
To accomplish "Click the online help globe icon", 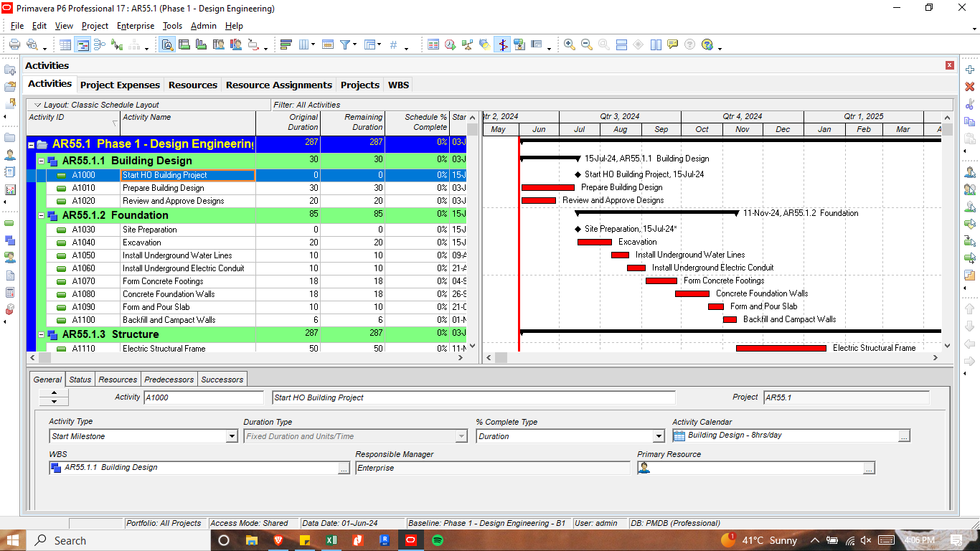I will point(707,44).
